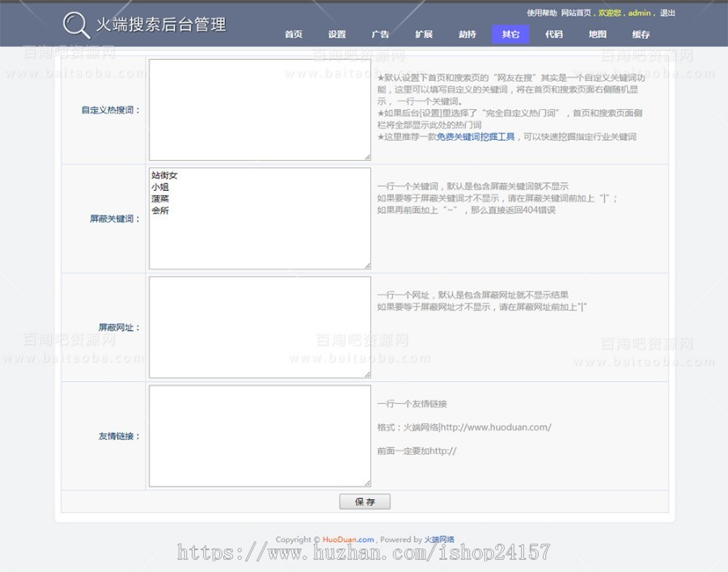Viewport: 728px width, 572px height.
Task: Click the resize grip of 自定义热搜词 box
Action: point(367,158)
